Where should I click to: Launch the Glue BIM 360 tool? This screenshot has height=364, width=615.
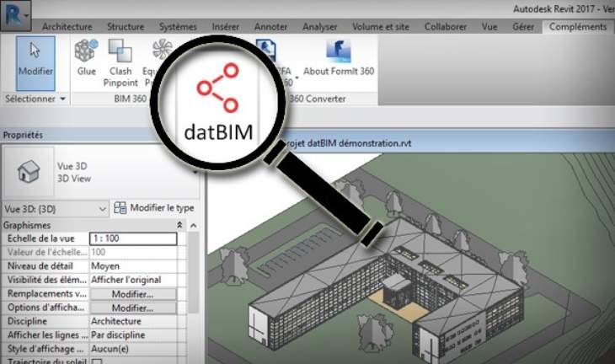pos(87,57)
